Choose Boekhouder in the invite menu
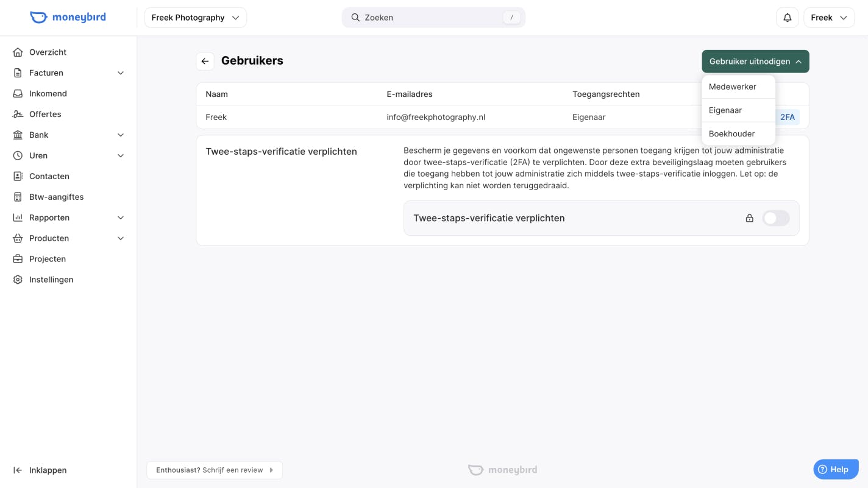This screenshot has width=868, height=488. (x=731, y=134)
